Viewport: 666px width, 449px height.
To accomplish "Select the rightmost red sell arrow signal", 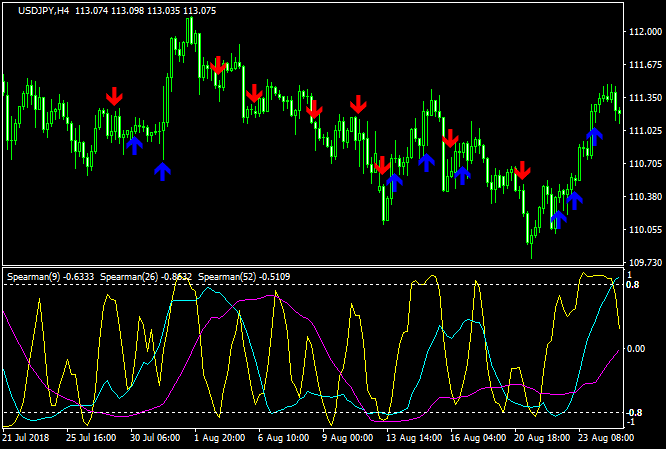I will pos(522,170).
